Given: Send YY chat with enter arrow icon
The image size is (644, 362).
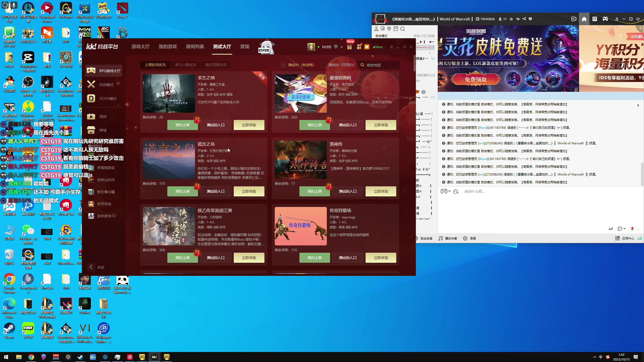Looking at the screenshot, I should point(611,229).
